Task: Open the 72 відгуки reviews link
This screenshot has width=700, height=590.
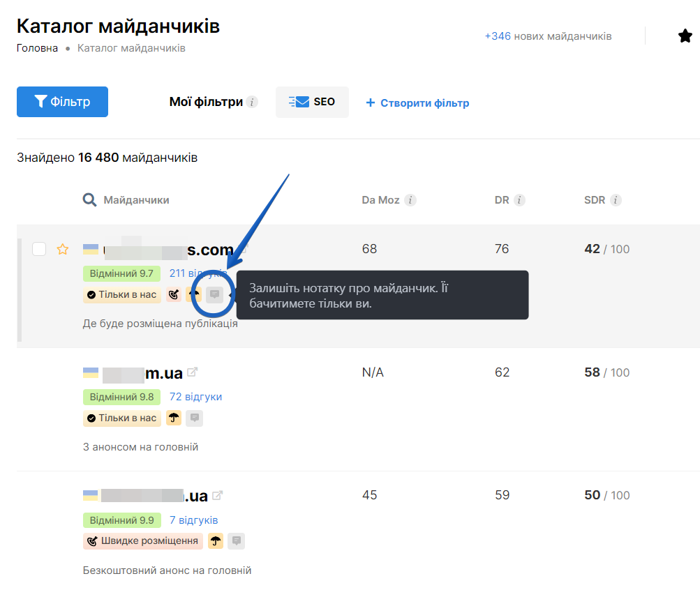Action: (x=195, y=397)
